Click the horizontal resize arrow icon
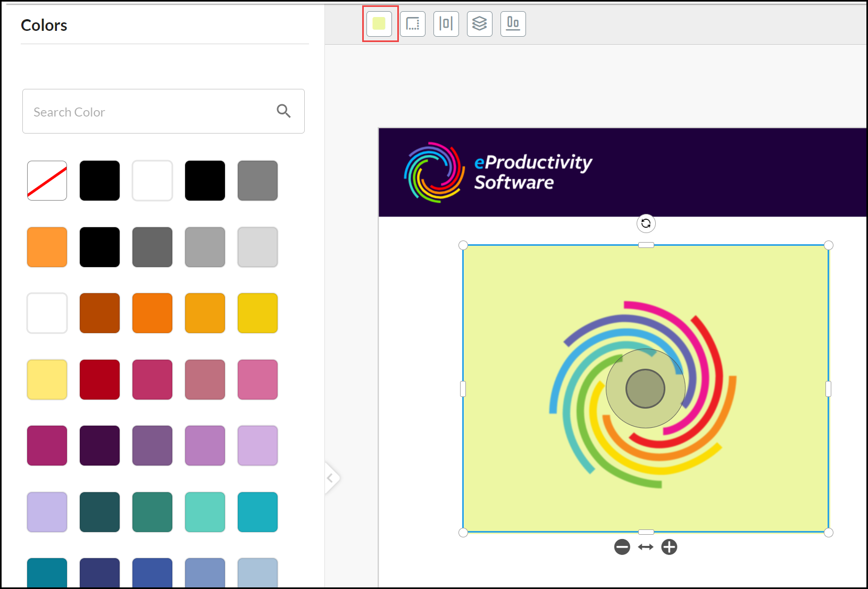868x589 pixels. click(646, 547)
